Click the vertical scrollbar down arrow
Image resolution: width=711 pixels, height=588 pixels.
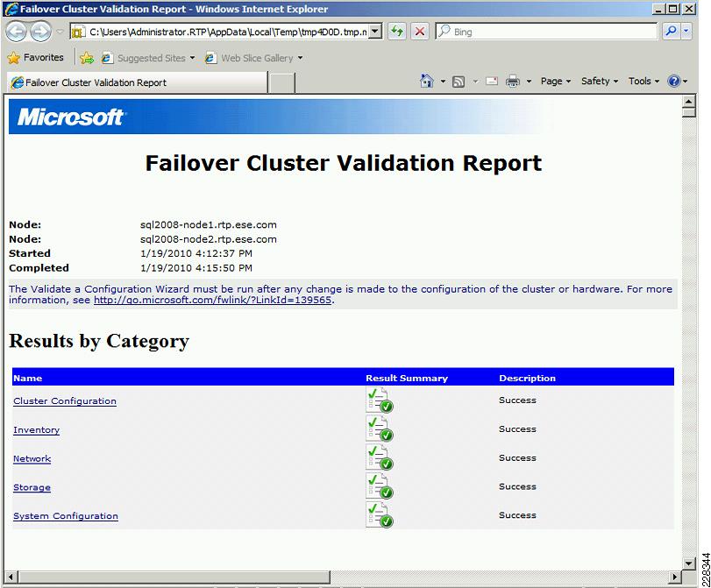point(689,563)
